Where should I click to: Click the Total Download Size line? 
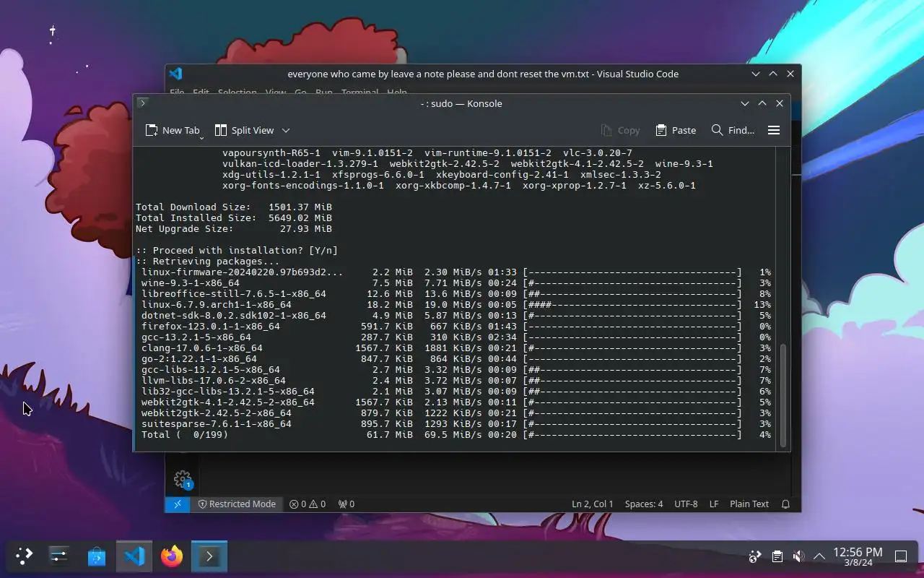click(x=234, y=207)
